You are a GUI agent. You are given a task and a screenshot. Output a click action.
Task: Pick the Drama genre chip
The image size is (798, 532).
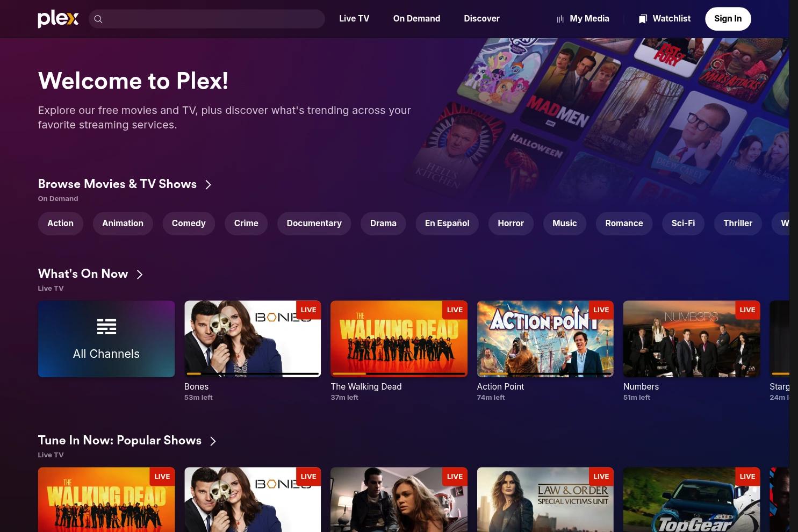383,224
